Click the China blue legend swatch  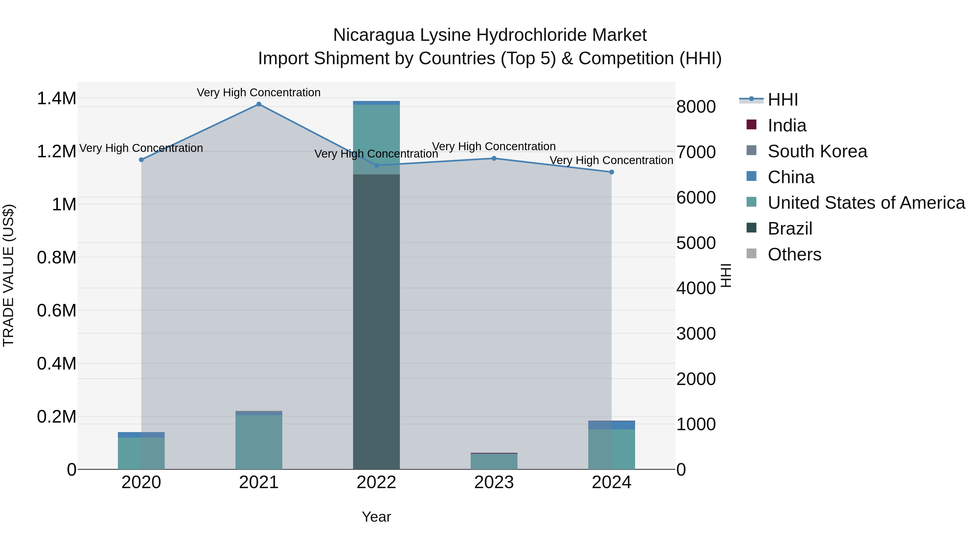[x=751, y=176]
